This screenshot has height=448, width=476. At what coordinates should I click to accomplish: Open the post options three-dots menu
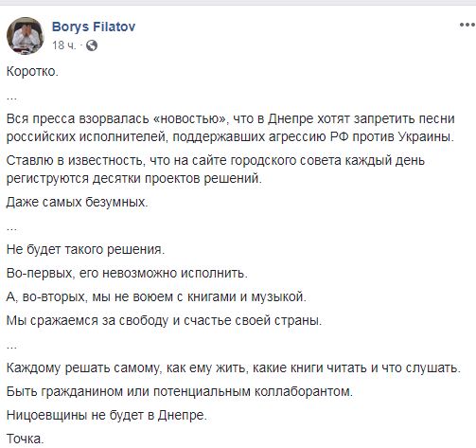pyautogui.click(x=467, y=25)
